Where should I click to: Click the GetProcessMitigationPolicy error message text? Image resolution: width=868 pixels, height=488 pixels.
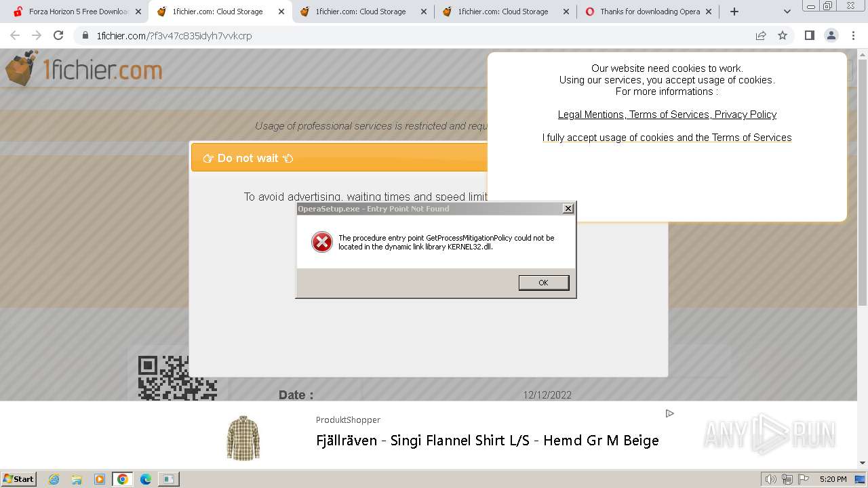coord(446,242)
